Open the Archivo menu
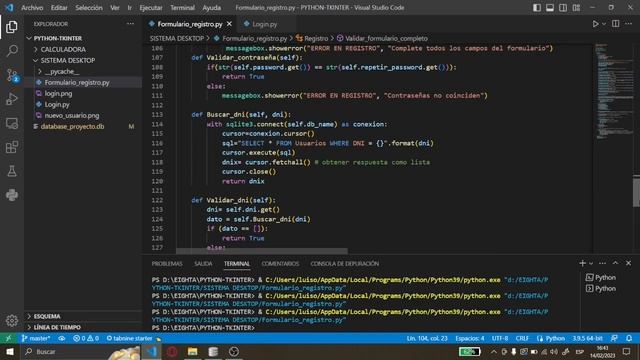Screen dimensions: 640x360 32,7
